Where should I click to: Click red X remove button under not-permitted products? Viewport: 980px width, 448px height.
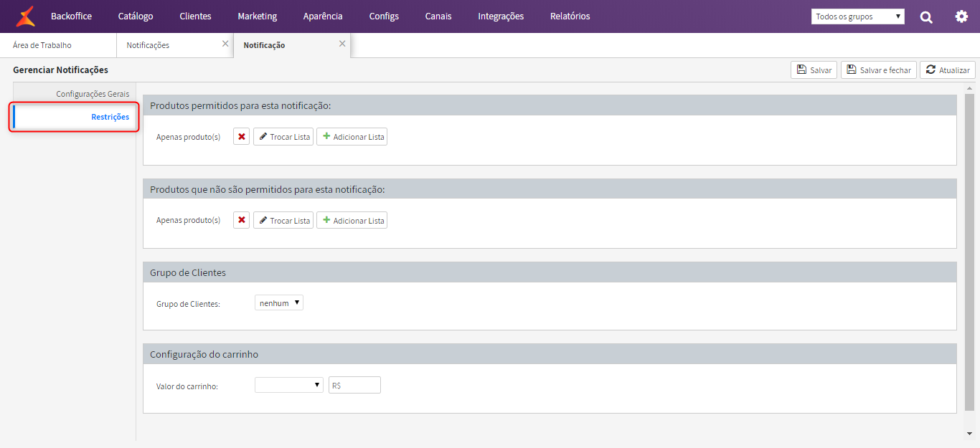(x=242, y=220)
